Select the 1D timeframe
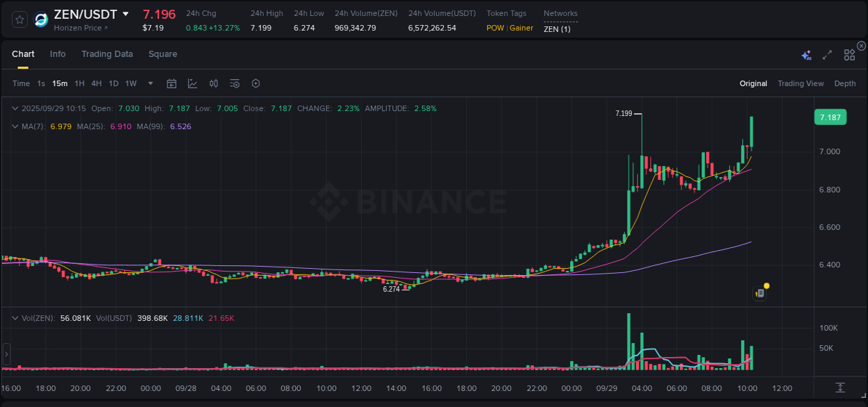Viewport: 868px width, 407px height. pos(113,83)
